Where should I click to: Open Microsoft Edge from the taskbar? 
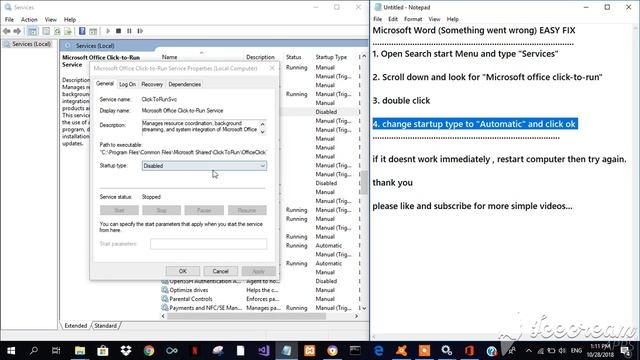click(379, 351)
